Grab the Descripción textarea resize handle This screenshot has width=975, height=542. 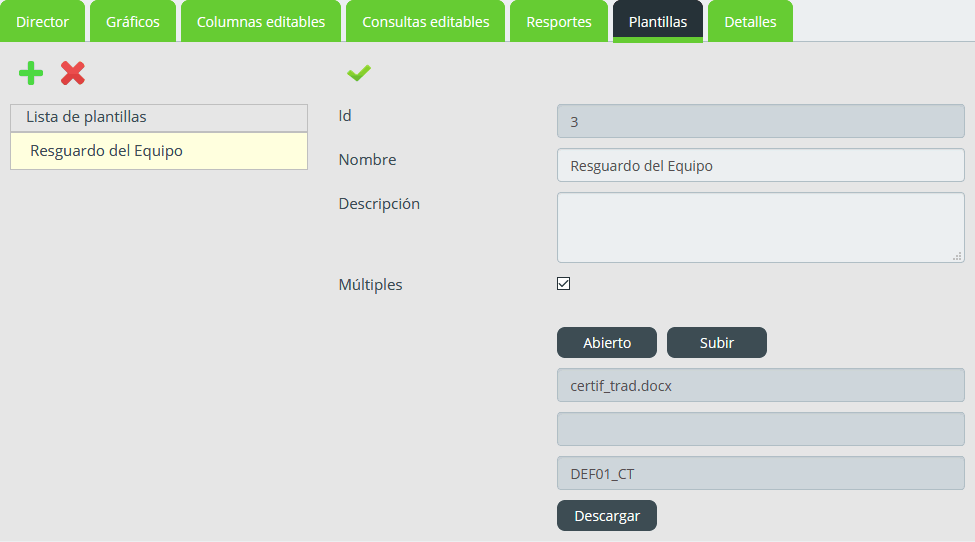tap(958, 255)
